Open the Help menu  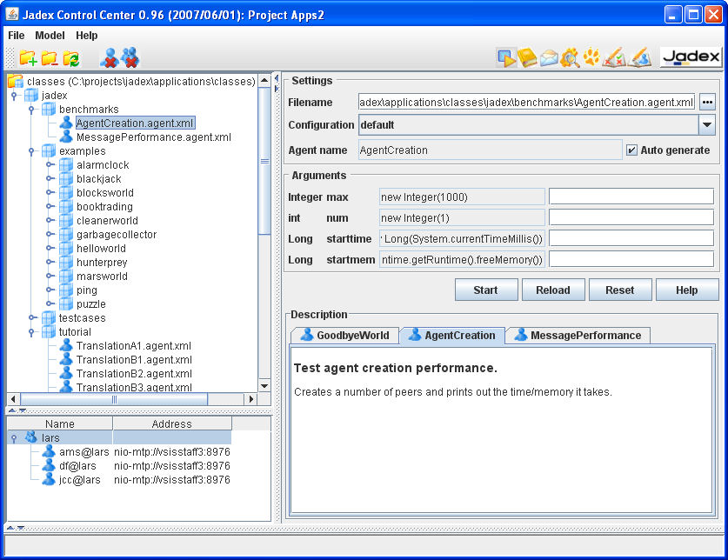[87, 36]
